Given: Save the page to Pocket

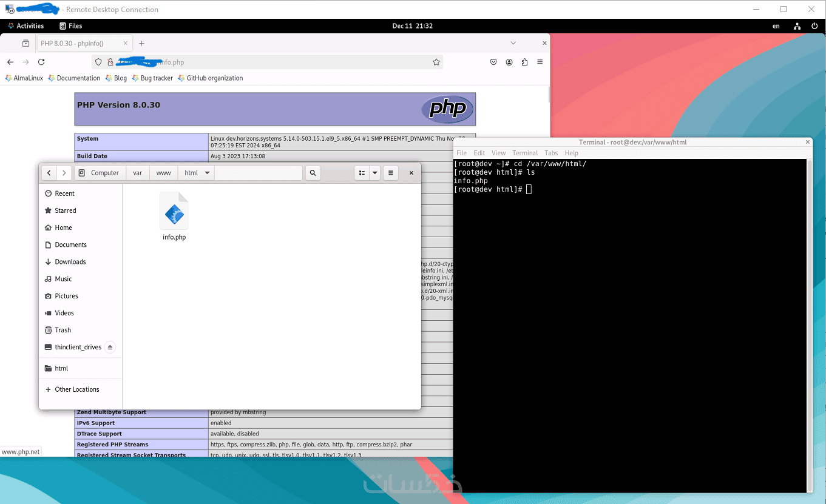Looking at the screenshot, I should (493, 62).
